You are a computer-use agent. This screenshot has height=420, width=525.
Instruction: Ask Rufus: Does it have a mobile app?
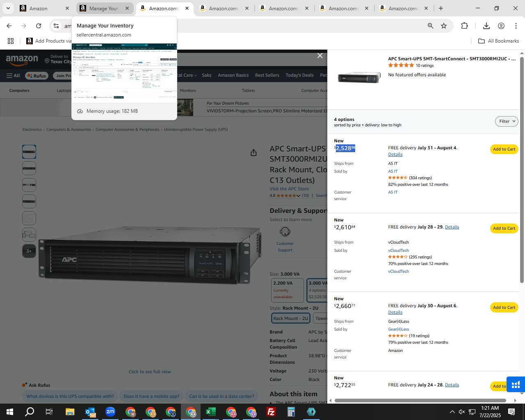point(151,396)
